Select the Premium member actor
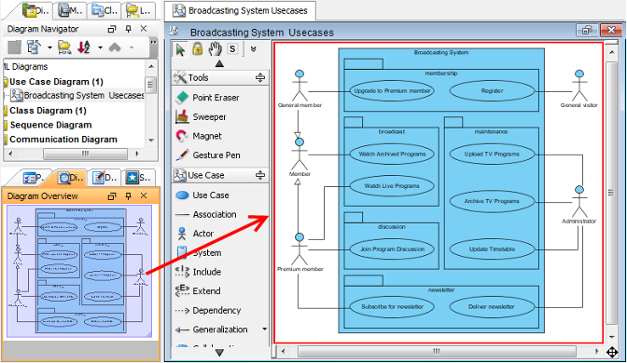The width and height of the screenshot is (627, 363). pyautogui.click(x=300, y=252)
